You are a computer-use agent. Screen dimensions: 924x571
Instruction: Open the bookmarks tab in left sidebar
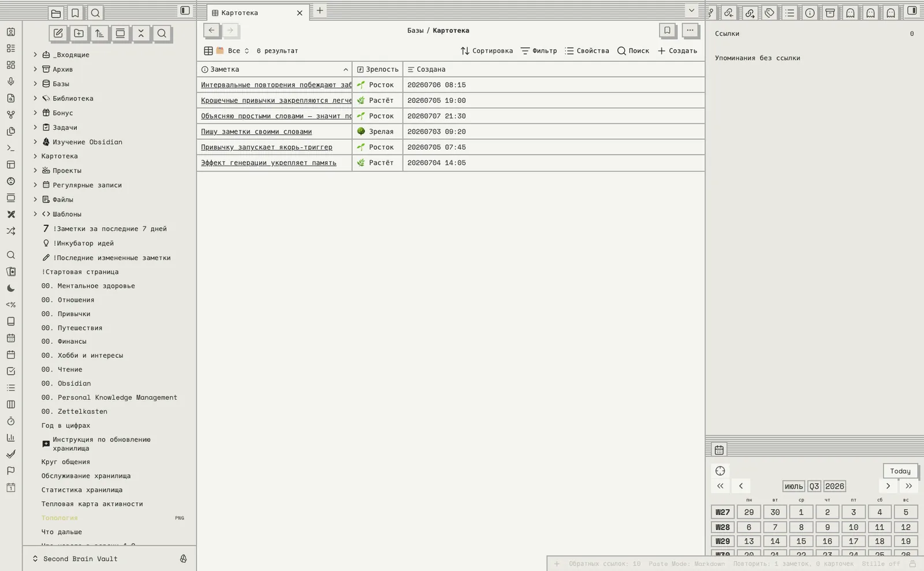(75, 13)
